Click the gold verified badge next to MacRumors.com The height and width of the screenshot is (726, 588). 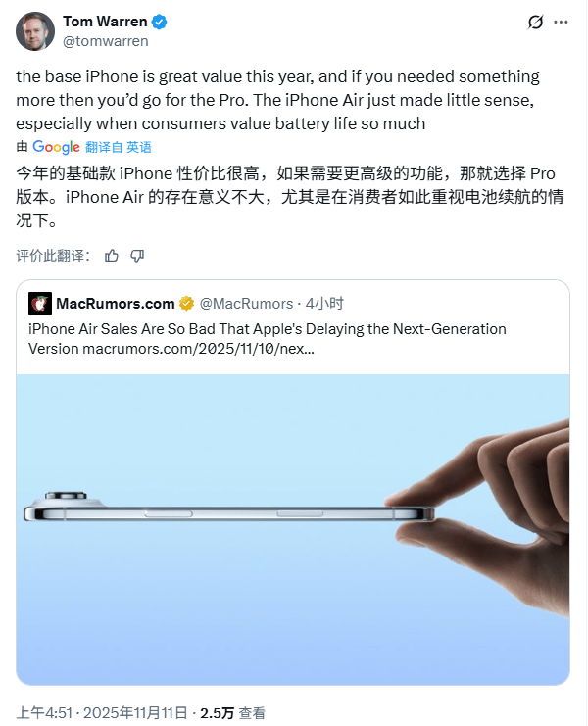pos(186,304)
